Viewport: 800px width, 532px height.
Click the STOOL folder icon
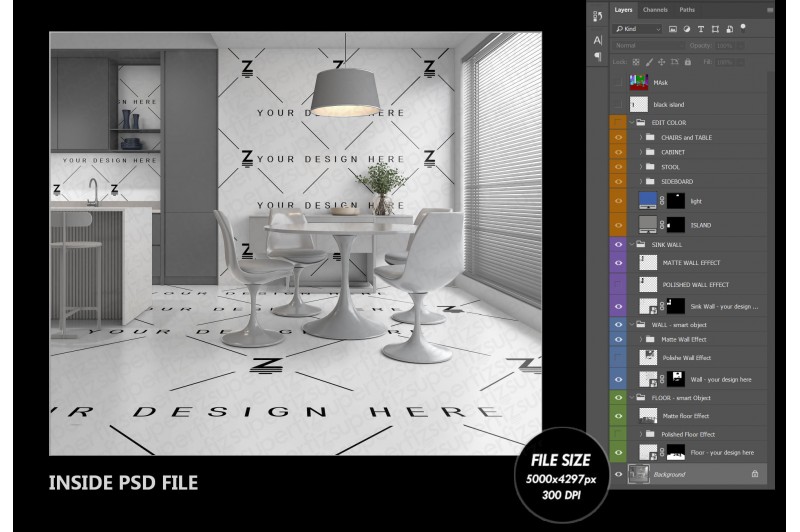pos(650,167)
